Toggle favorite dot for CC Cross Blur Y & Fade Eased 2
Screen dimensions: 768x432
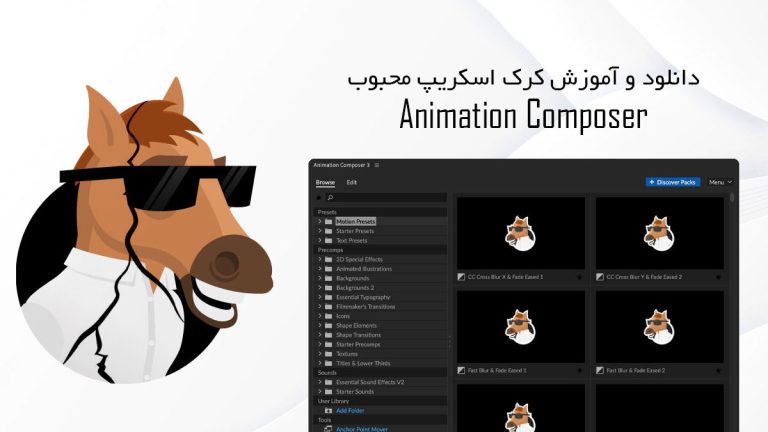pyautogui.click(x=718, y=277)
